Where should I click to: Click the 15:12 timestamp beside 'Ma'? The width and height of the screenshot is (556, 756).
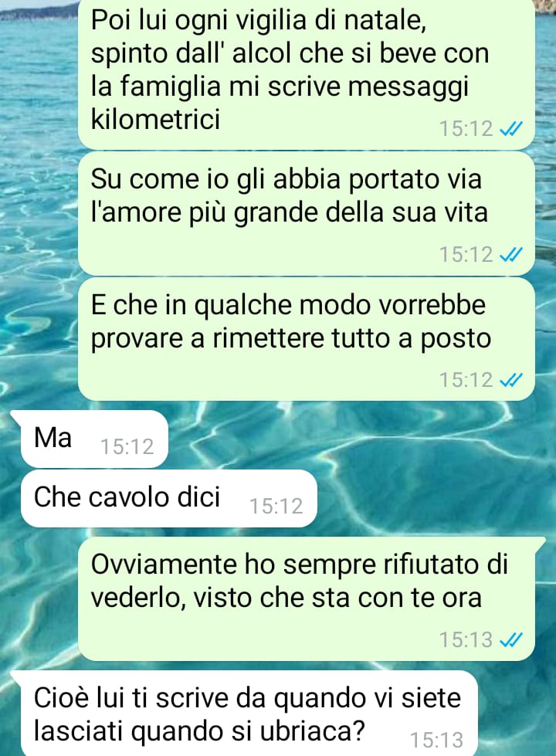127,447
